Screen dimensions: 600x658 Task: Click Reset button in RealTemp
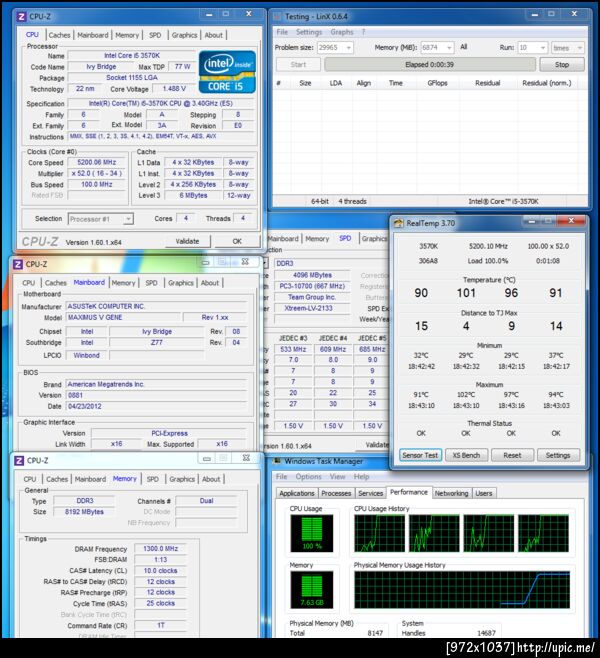pyautogui.click(x=512, y=455)
